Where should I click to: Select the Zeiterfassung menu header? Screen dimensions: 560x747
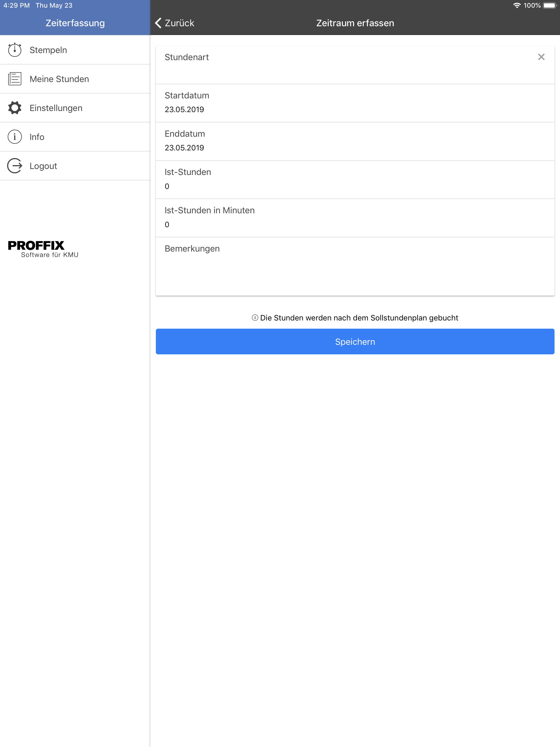tap(75, 23)
